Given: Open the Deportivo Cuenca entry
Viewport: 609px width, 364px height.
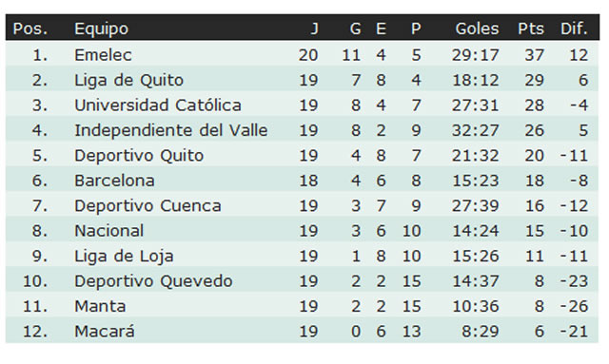Looking at the screenshot, I should (147, 205).
